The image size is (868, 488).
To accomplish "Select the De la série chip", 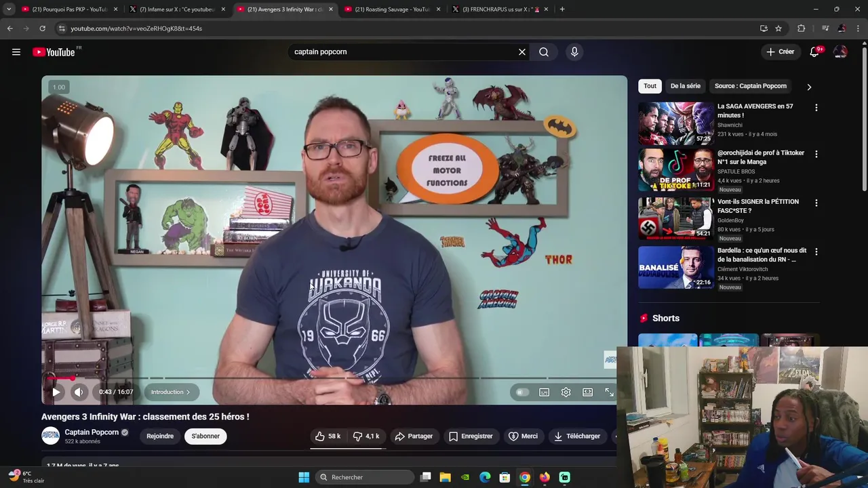I will [x=685, y=86].
